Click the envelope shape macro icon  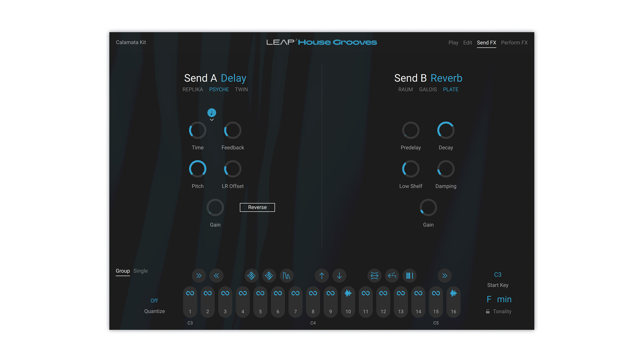[x=286, y=276]
